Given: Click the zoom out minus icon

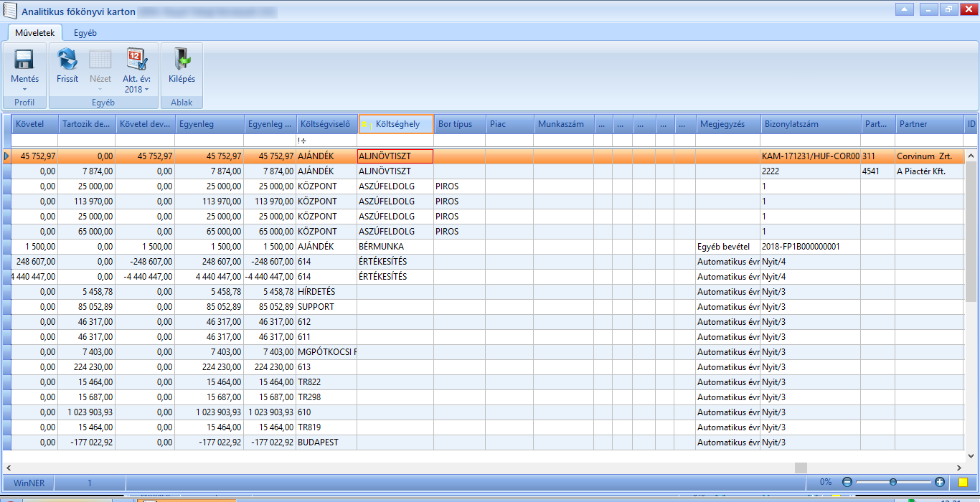Looking at the screenshot, I should 847,483.
